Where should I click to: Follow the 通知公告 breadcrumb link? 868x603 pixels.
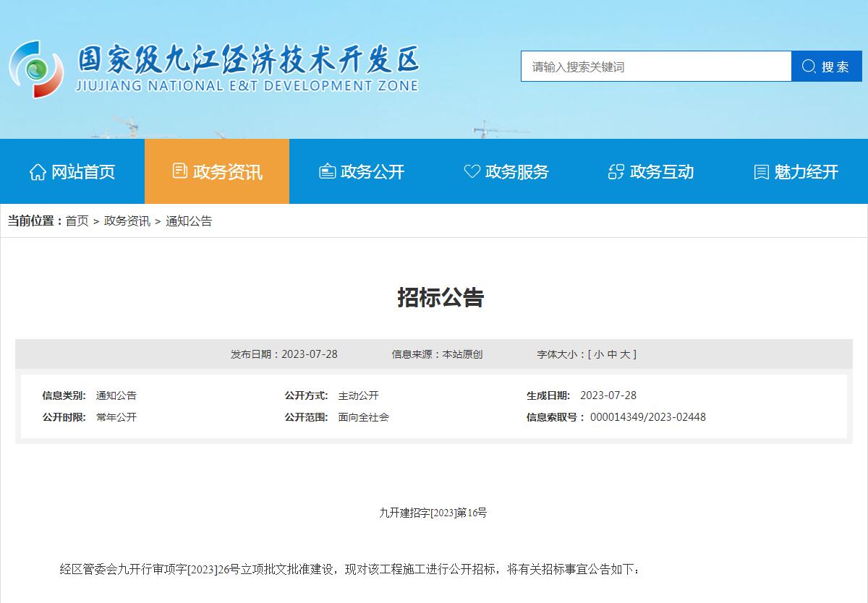(189, 221)
